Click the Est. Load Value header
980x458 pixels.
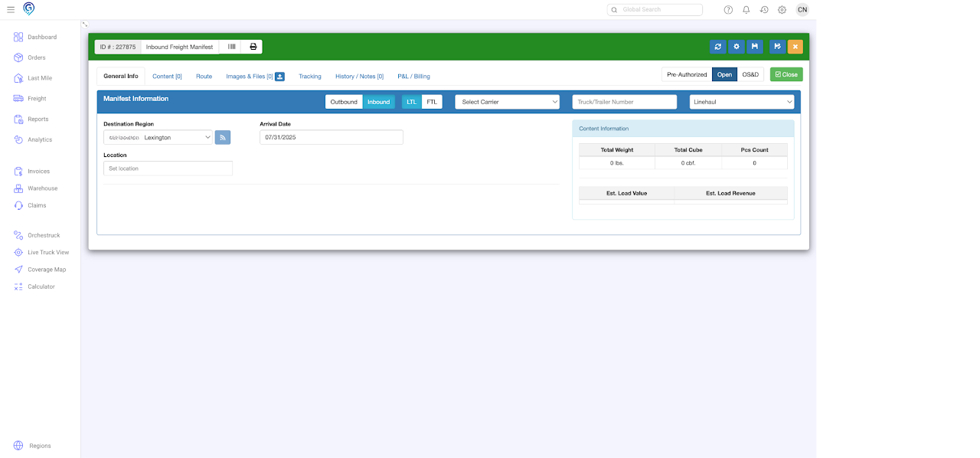click(x=627, y=193)
